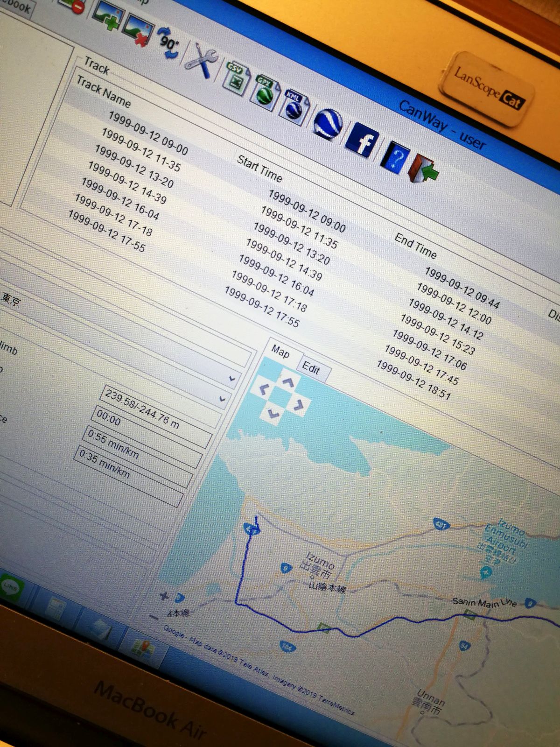This screenshot has width=560, height=747.
Task: Select track named 1999-09-12 17-18
Action: pyautogui.click(x=113, y=216)
